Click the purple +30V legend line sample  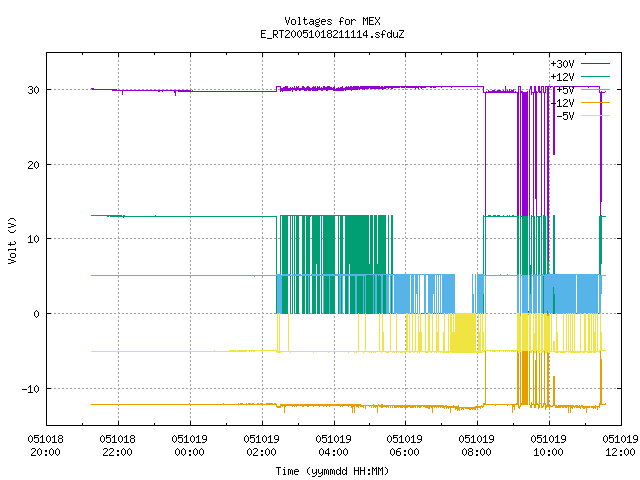click(x=596, y=64)
